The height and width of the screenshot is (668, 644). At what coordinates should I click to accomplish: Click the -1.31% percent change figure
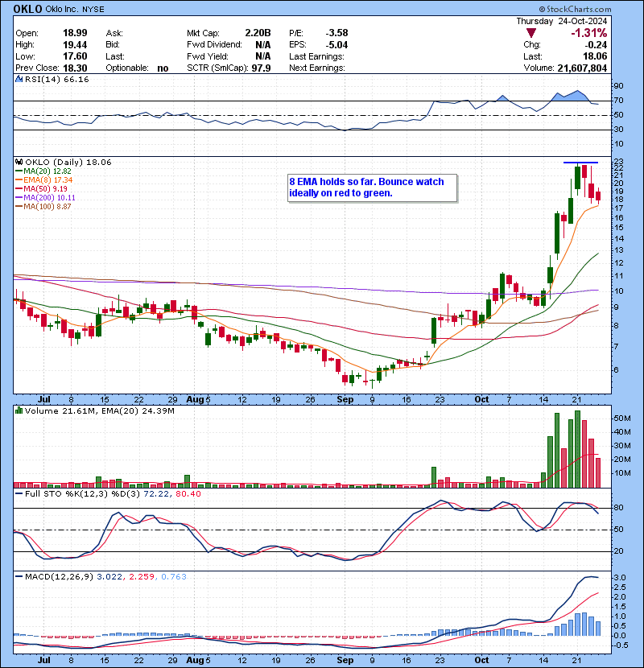589,33
